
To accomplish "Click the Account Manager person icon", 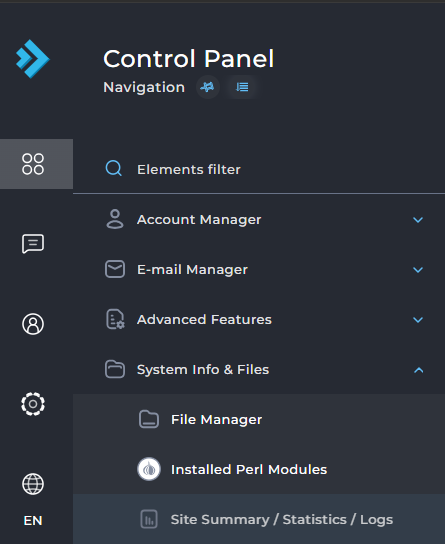I will pos(115,219).
